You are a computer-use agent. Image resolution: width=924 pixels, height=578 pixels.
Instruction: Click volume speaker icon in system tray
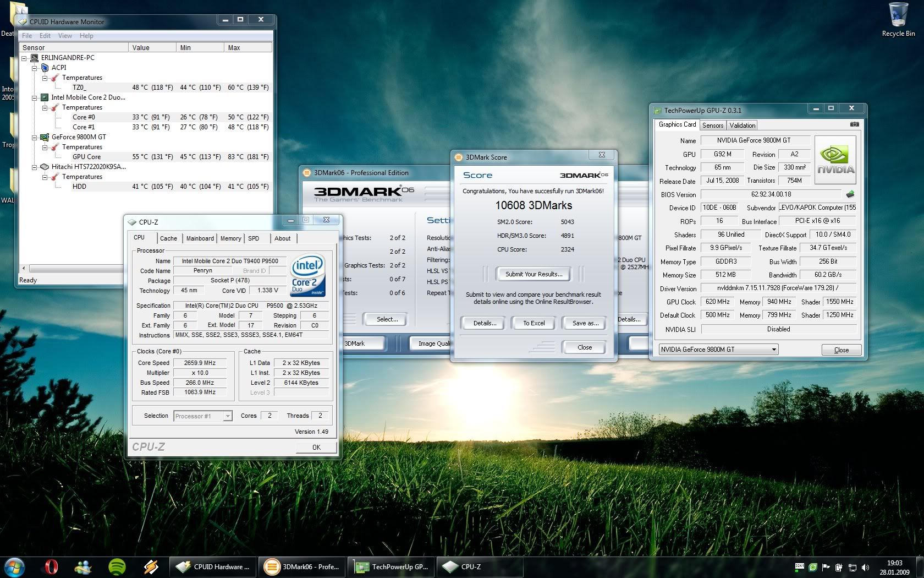865,567
